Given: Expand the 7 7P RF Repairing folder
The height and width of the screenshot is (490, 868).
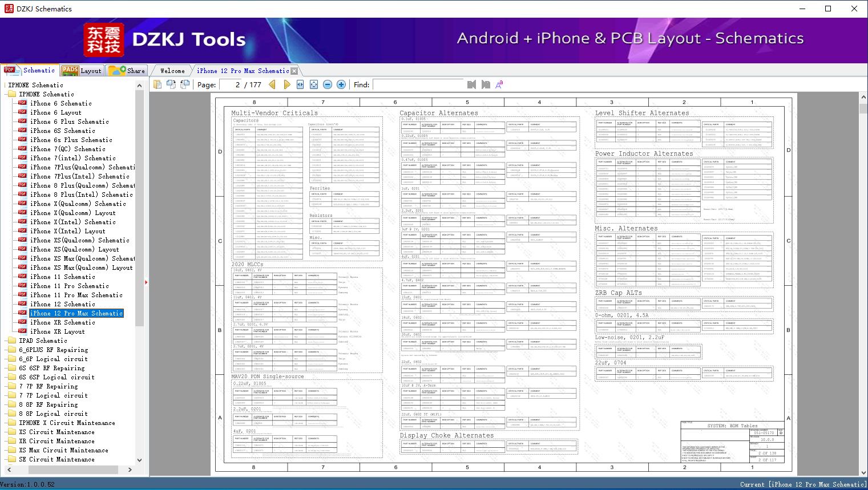Looking at the screenshot, I should (x=11, y=386).
